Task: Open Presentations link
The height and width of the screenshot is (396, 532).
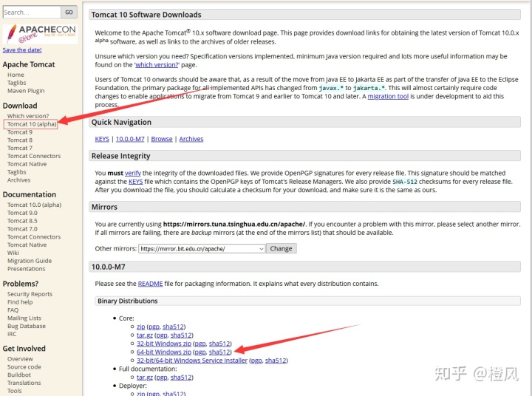Action: click(x=26, y=268)
